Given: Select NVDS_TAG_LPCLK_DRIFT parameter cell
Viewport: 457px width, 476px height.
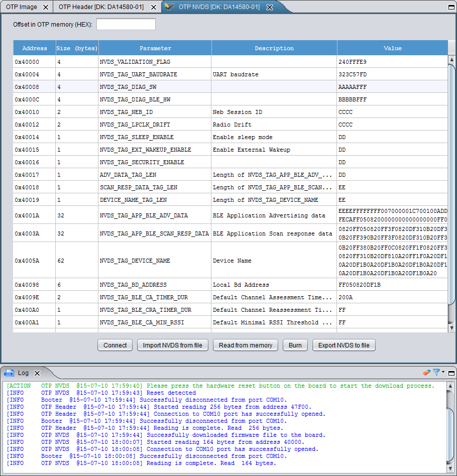Looking at the screenshot, I should [155, 125].
